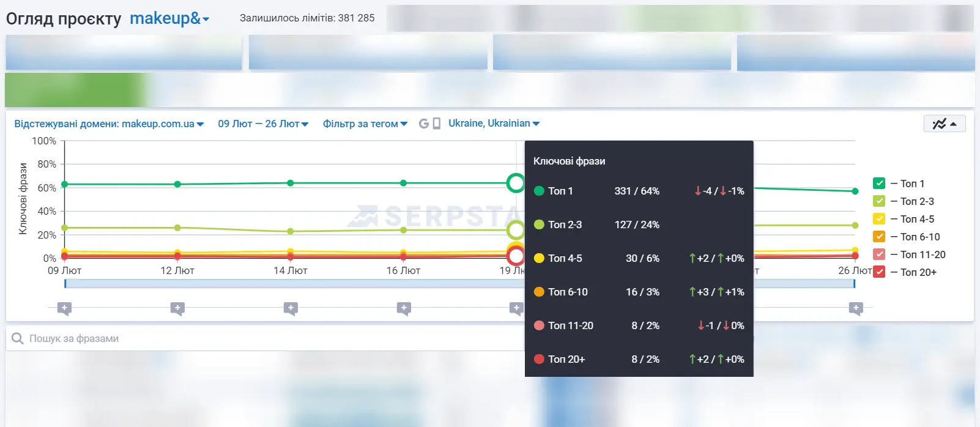This screenshot has width=980, height=427.
Task: Uncheck the Топ 1 legend checkbox
Action: coord(879,183)
